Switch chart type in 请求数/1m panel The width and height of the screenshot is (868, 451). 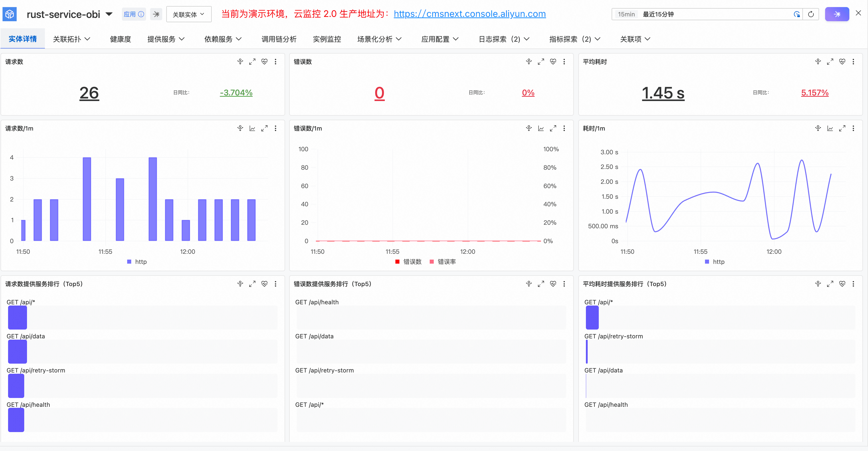click(252, 129)
